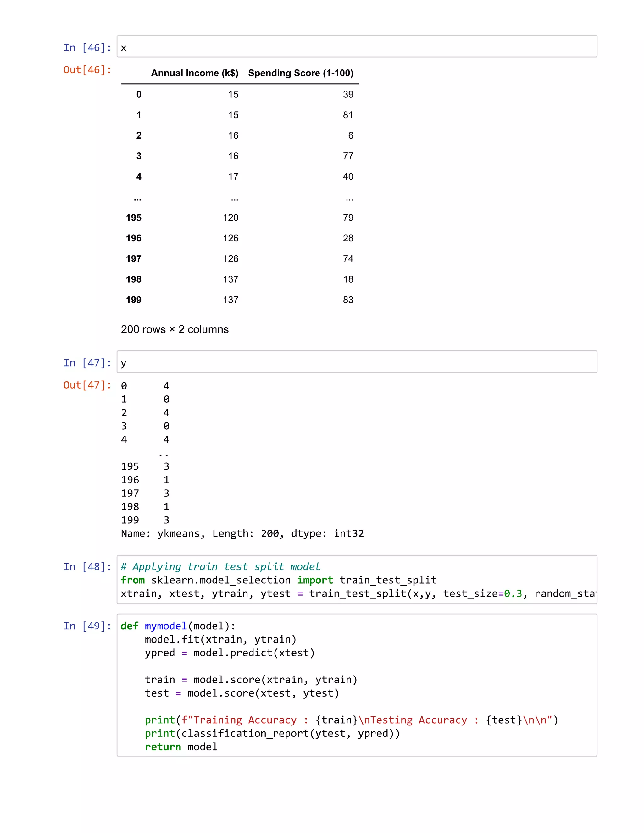
Task: Click the 'test = model.score(xtest, ytest)' line
Action: tap(242, 693)
